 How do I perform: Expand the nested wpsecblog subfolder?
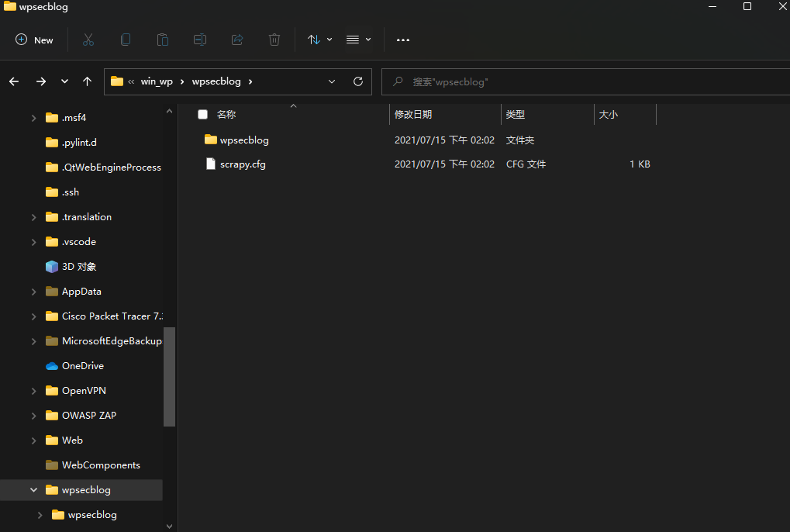pyautogui.click(x=40, y=515)
